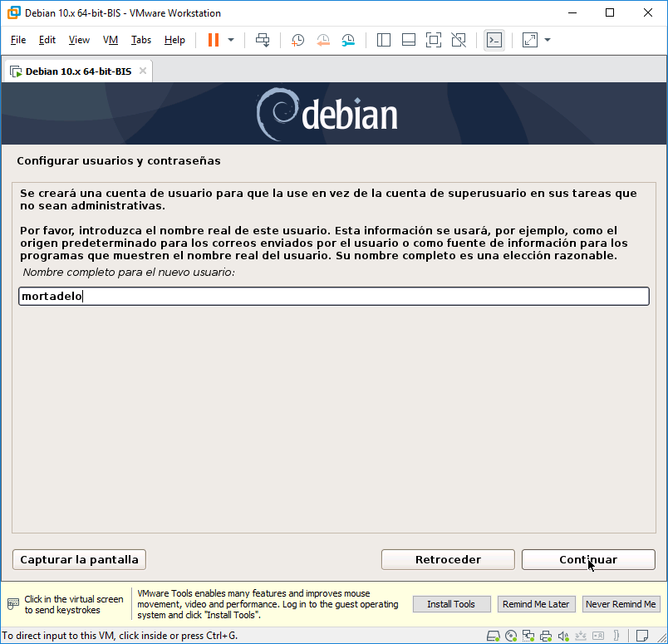Click Capturar la pantalla button
Viewport: 668px width, 644px height.
point(79,559)
